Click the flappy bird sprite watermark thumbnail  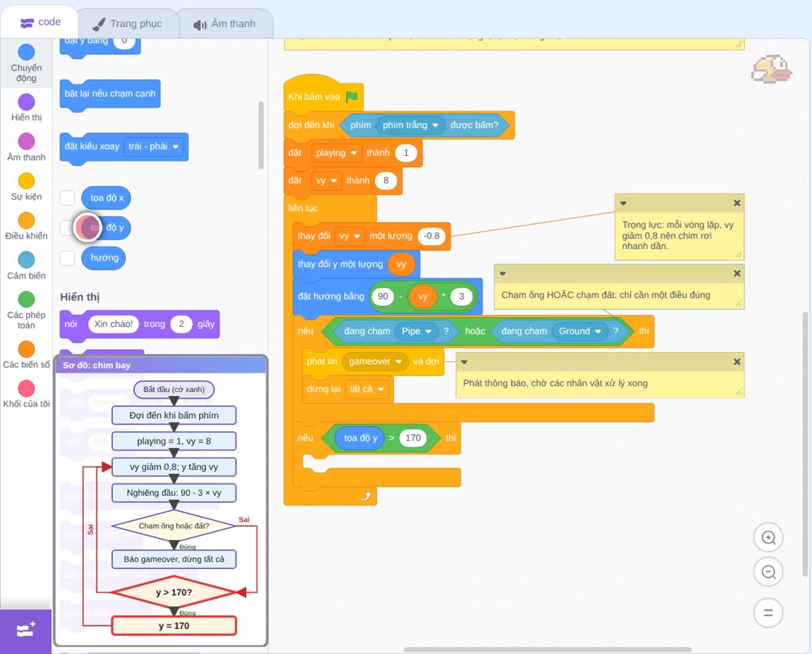[x=771, y=70]
